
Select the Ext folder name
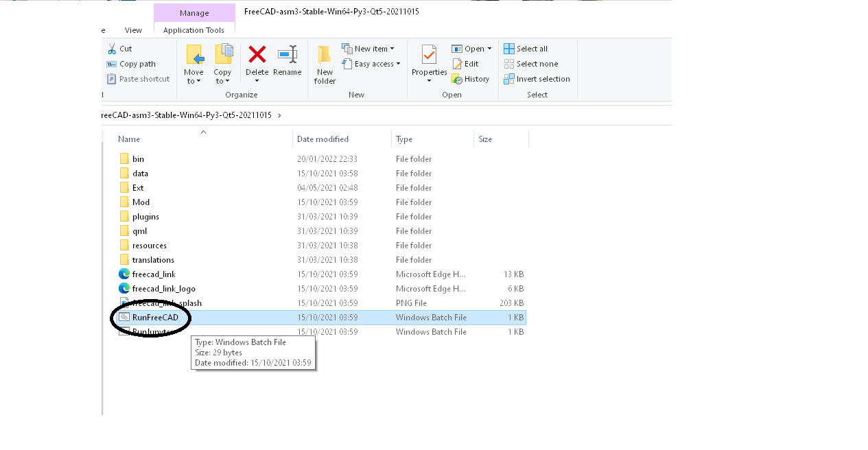pos(138,188)
